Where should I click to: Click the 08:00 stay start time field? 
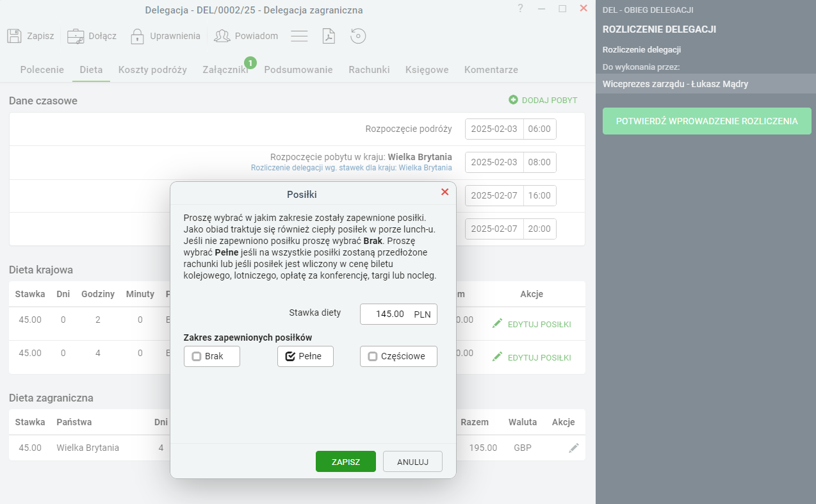pyautogui.click(x=539, y=162)
